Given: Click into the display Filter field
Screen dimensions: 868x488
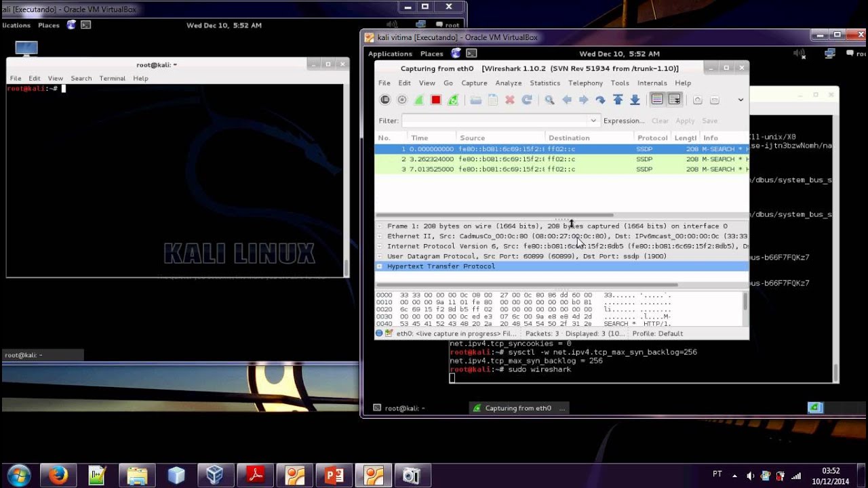Looking at the screenshot, I should [496, 121].
